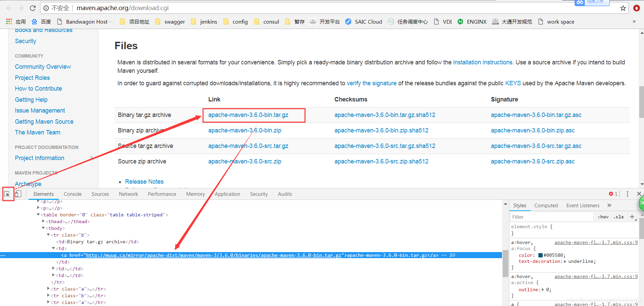Expand the text-decoration underline shorthand
Screen dimensions: 644x306
[x=565, y=262]
